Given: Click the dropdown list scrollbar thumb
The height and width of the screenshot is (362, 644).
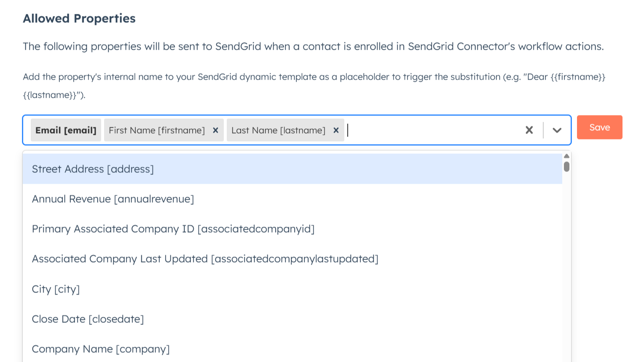Looking at the screenshot, I should [566, 167].
